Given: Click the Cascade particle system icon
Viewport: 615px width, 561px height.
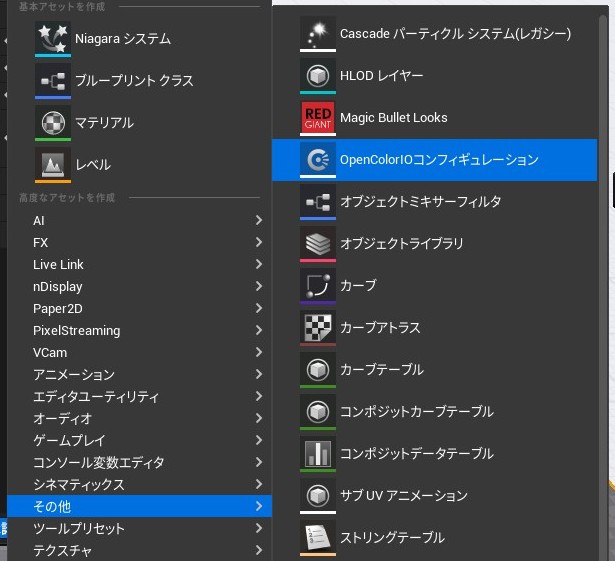Looking at the screenshot, I should [318, 33].
